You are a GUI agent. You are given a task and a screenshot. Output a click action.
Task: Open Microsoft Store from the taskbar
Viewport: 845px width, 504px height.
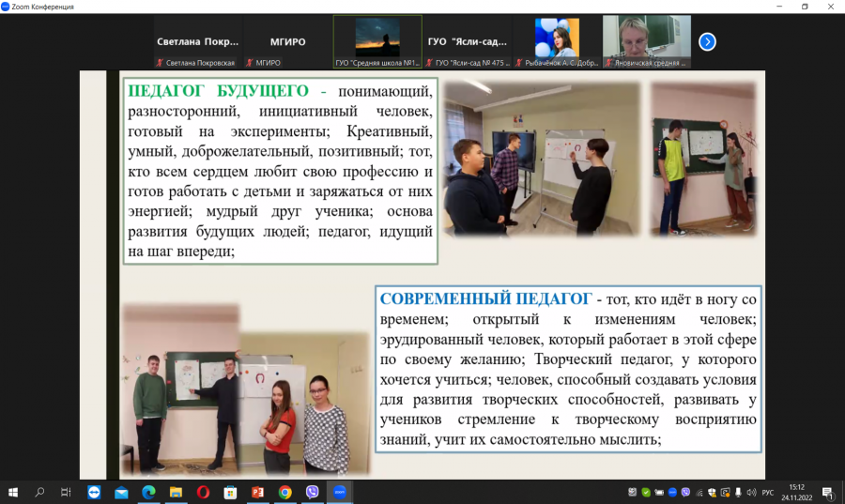[x=231, y=492]
